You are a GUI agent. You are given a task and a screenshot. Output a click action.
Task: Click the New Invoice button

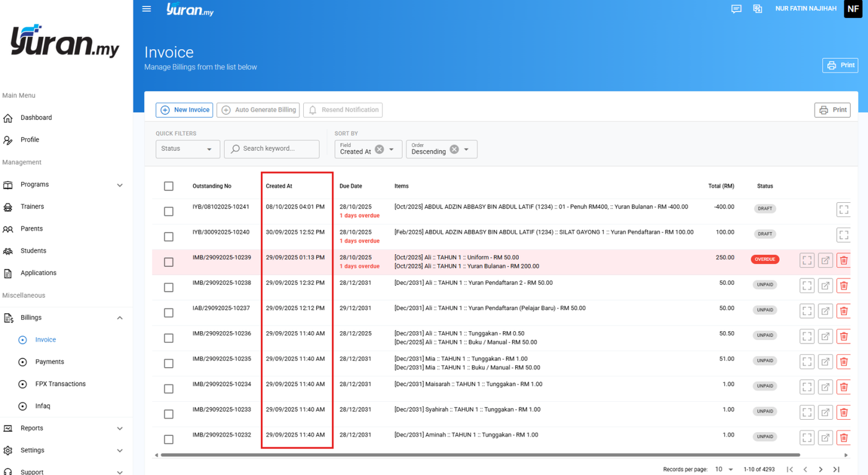click(x=184, y=110)
